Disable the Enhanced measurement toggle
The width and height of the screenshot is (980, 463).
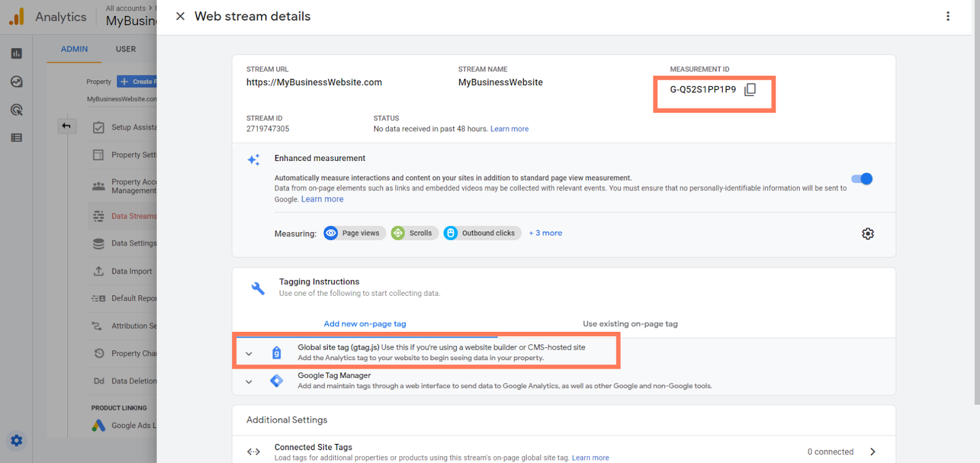tap(862, 179)
